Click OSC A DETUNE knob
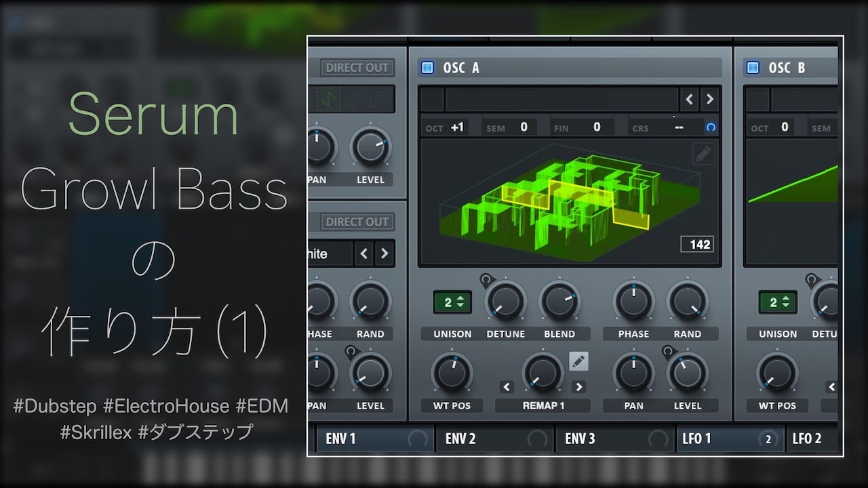The width and height of the screenshot is (868, 488). 506,302
